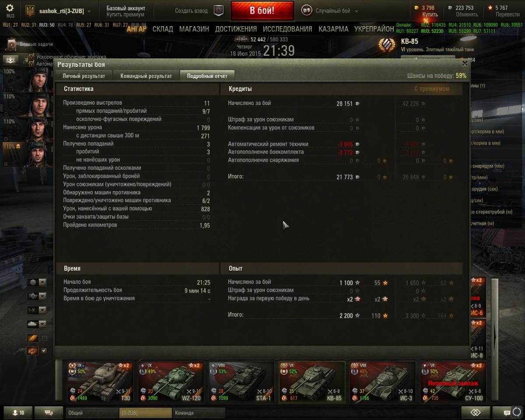The width and height of the screenshot is (525, 420).
Task: Expand the sashok_rti account dropdown
Action: tap(89, 11)
